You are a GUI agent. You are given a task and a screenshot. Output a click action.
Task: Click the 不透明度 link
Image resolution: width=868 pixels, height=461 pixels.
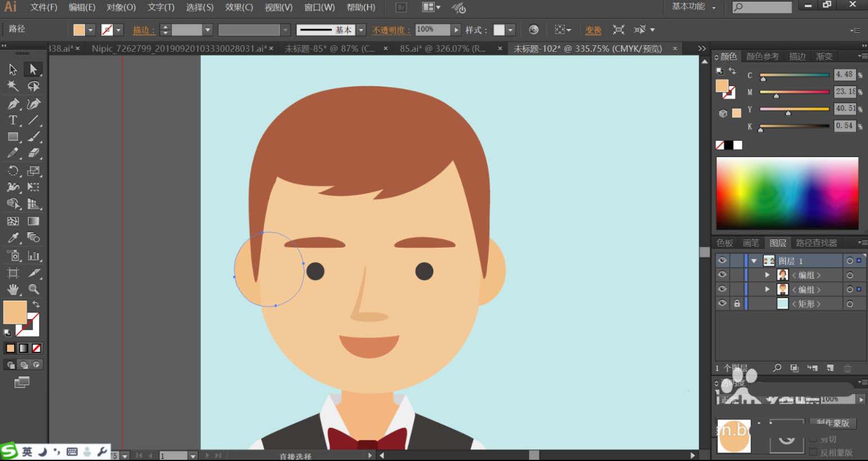pyautogui.click(x=390, y=30)
